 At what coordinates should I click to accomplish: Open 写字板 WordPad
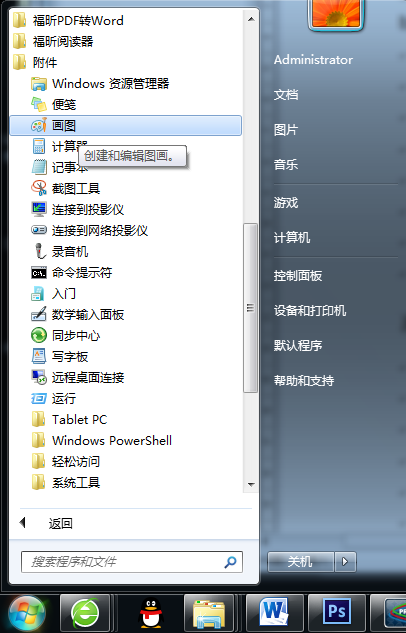[x=126, y=356]
